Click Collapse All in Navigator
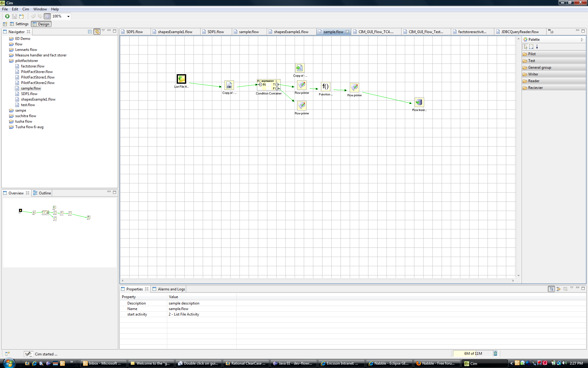The image size is (588, 368). pos(90,32)
